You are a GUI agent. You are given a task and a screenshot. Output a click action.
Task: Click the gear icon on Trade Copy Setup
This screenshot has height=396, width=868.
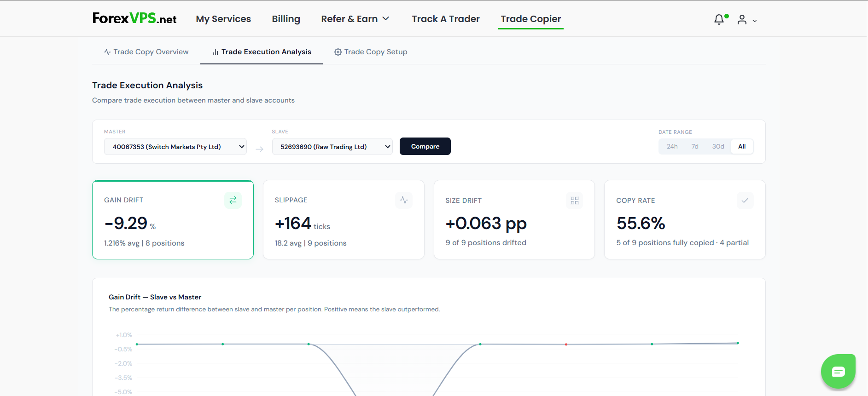[338, 52]
